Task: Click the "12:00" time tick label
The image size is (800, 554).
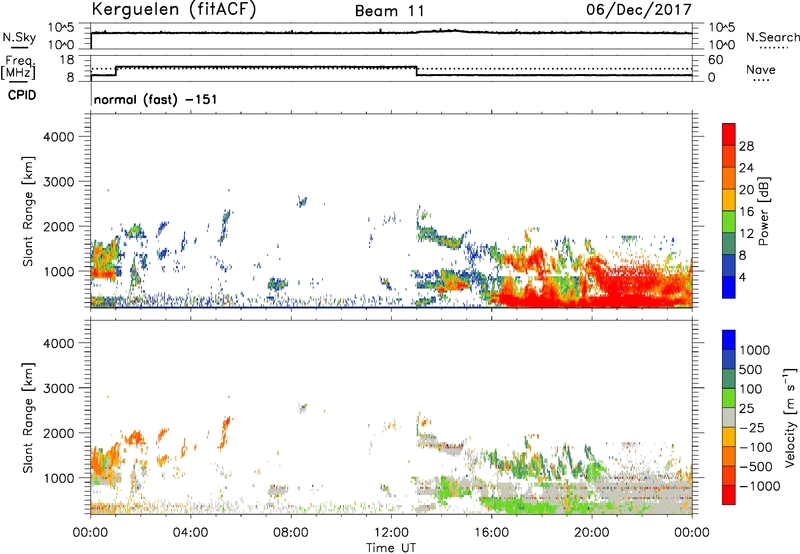Action: pos(391,533)
